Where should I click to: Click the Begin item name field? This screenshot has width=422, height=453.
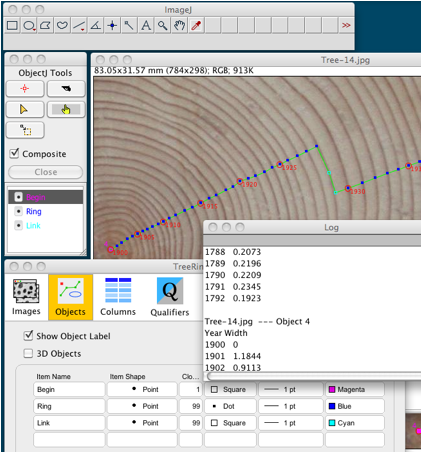tap(69, 389)
